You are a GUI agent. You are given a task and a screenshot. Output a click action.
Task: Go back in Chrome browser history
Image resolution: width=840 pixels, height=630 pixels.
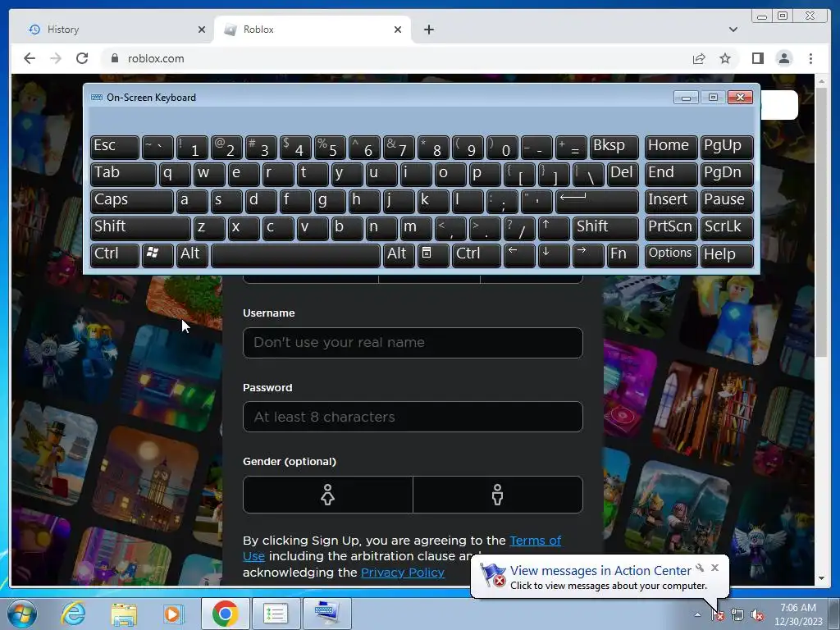pyautogui.click(x=30, y=58)
